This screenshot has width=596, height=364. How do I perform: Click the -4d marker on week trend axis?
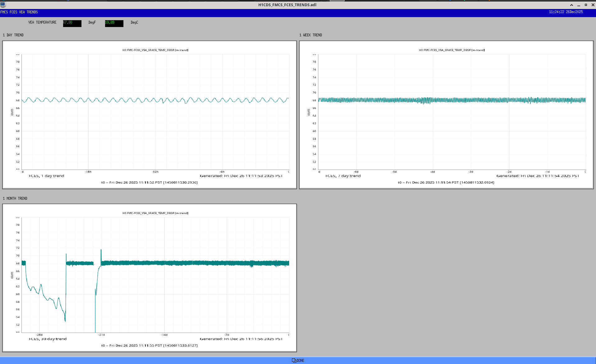432,172
